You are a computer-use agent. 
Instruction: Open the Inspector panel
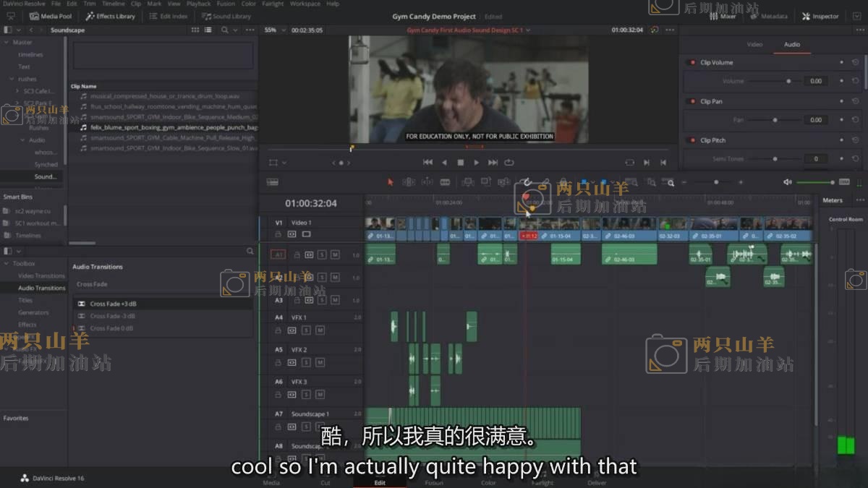point(820,16)
